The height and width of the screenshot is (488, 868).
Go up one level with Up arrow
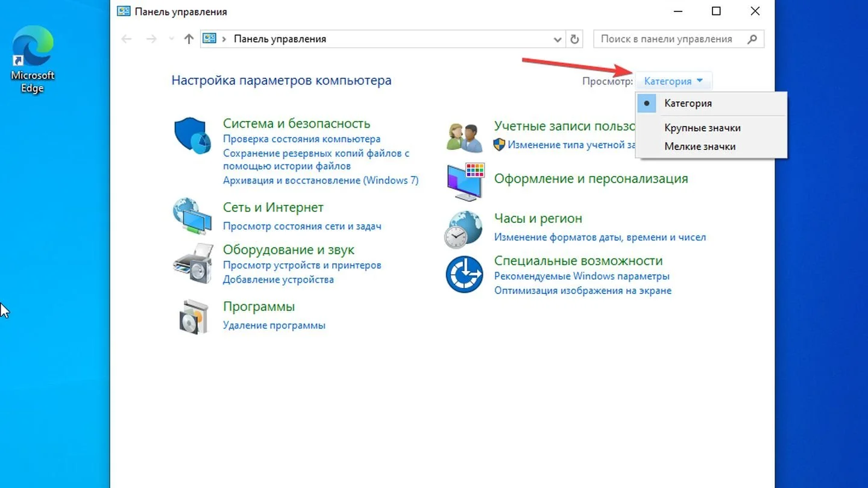click(189, 39)
